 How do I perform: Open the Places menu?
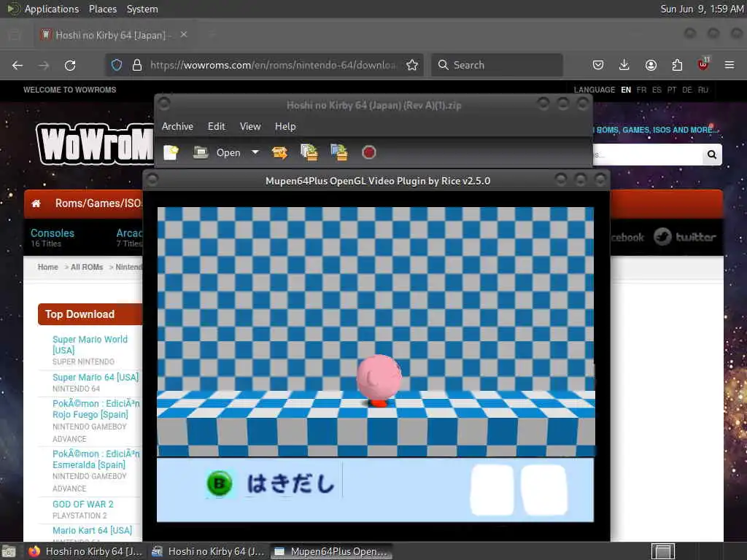click(x=102, y=9)
